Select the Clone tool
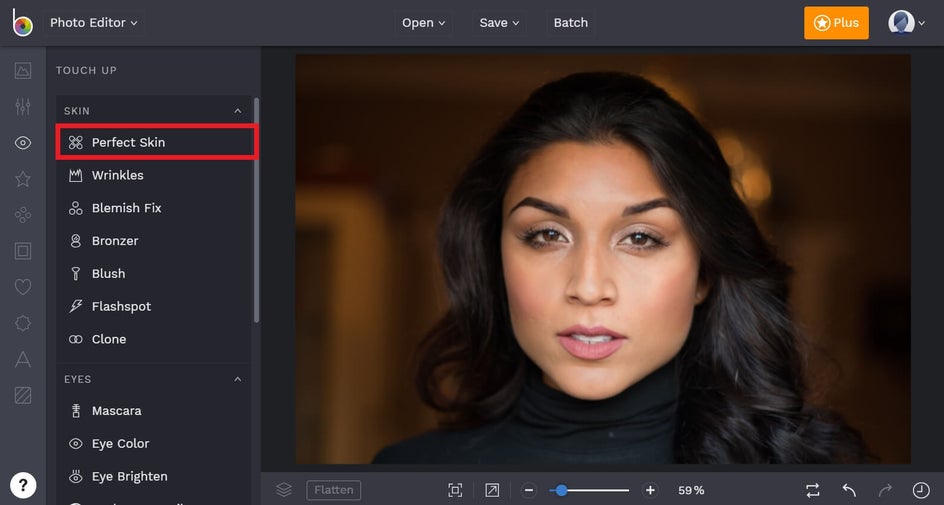Image resolution: width=944 pixels, height=505 pixels. [154, 339]
